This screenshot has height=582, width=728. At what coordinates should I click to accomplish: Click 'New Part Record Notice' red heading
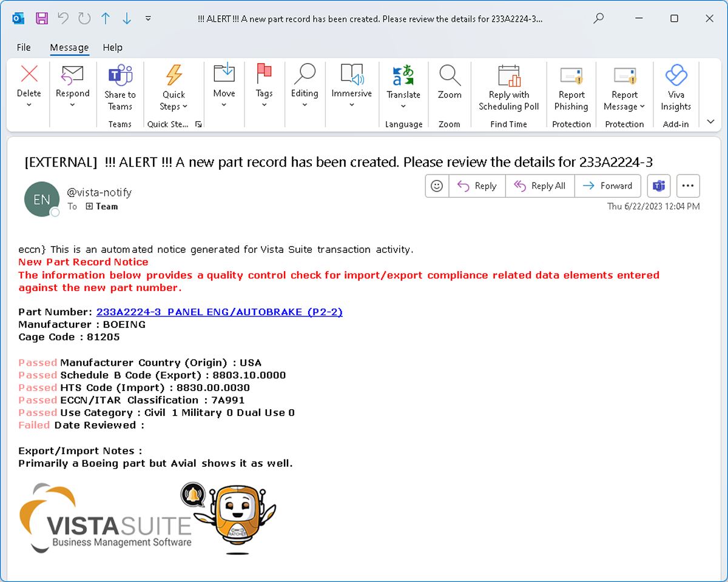click(83, 263)
